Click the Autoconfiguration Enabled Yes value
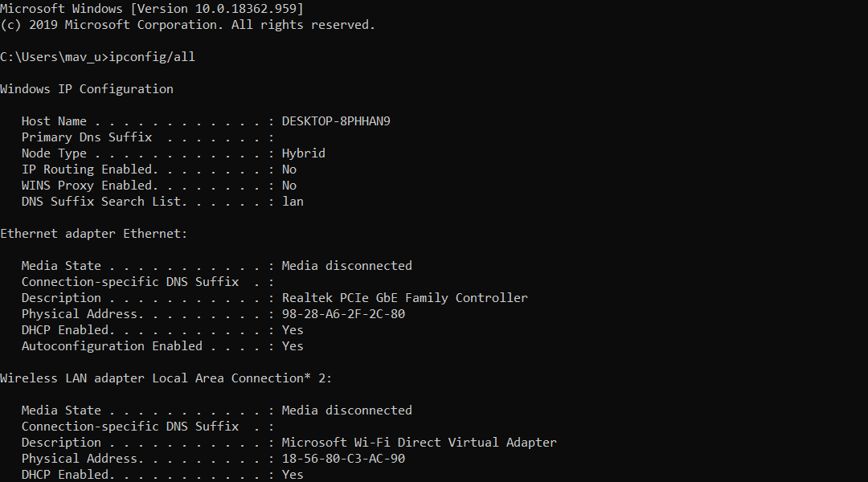The image size is (868, 482). [293, 346]
